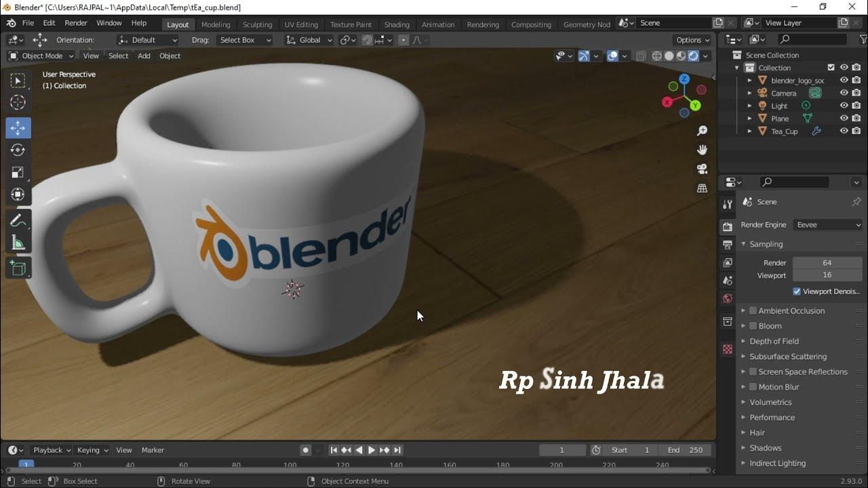The width and height of the screenshot is (868, 488).
Task: Click the Play animation button
Action: 372,450
